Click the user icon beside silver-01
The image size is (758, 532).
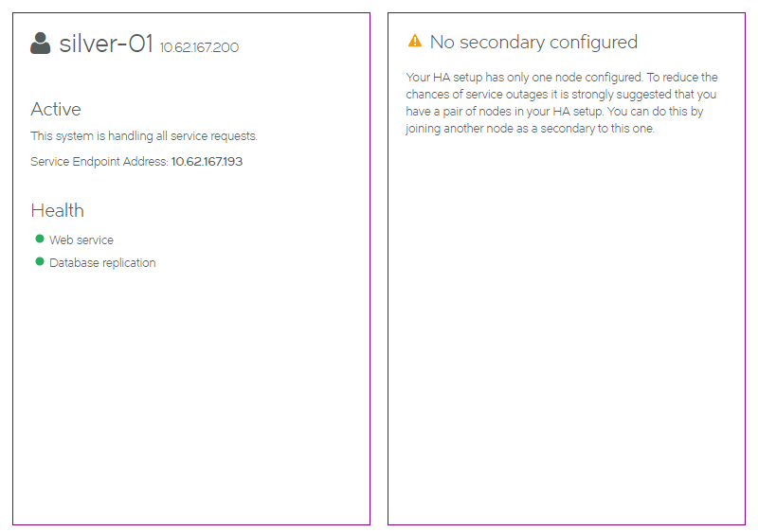click(40, 43)
